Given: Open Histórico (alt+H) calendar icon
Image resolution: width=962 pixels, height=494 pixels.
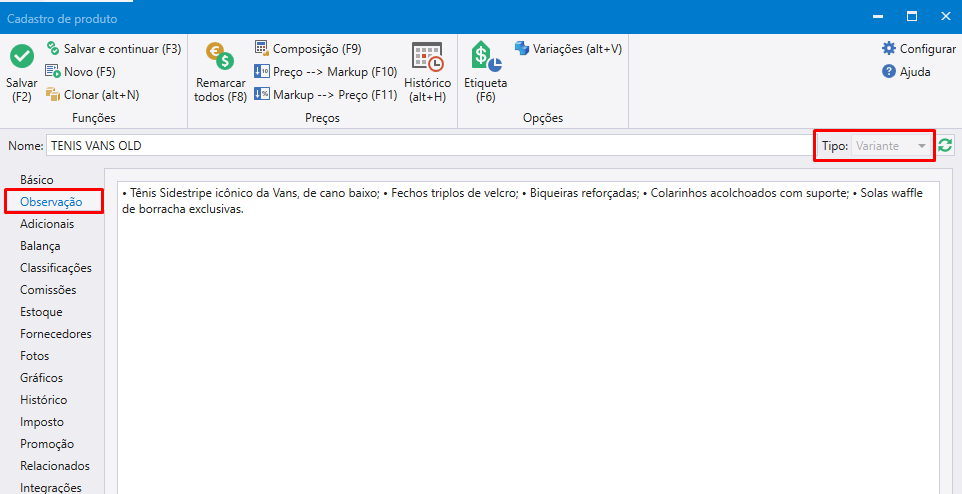Looking at the screenshot, I should coord(428,58).
